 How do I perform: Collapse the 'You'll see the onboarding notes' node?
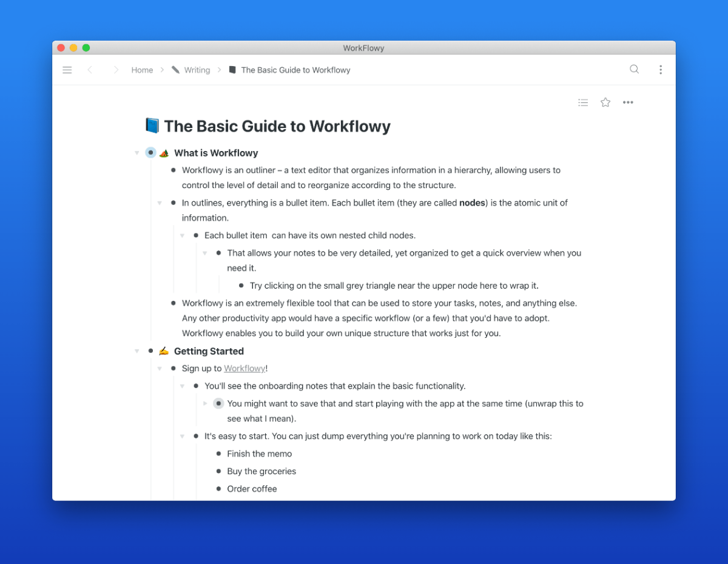click(x=182, y=386)
